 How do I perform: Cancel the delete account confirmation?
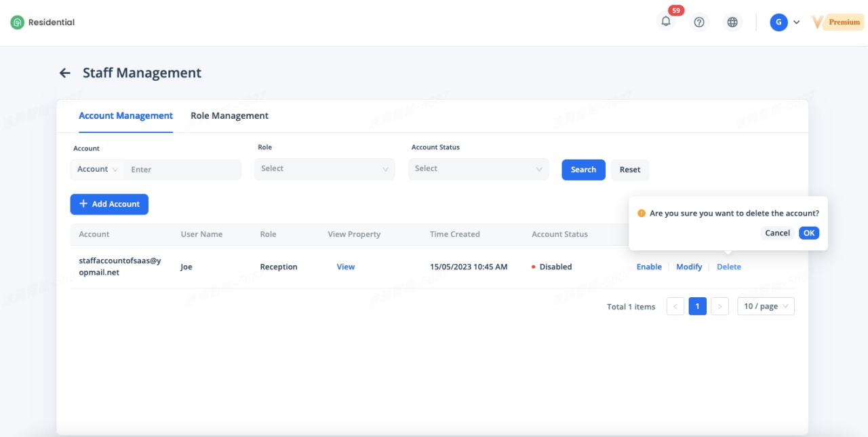click(777, 233)
